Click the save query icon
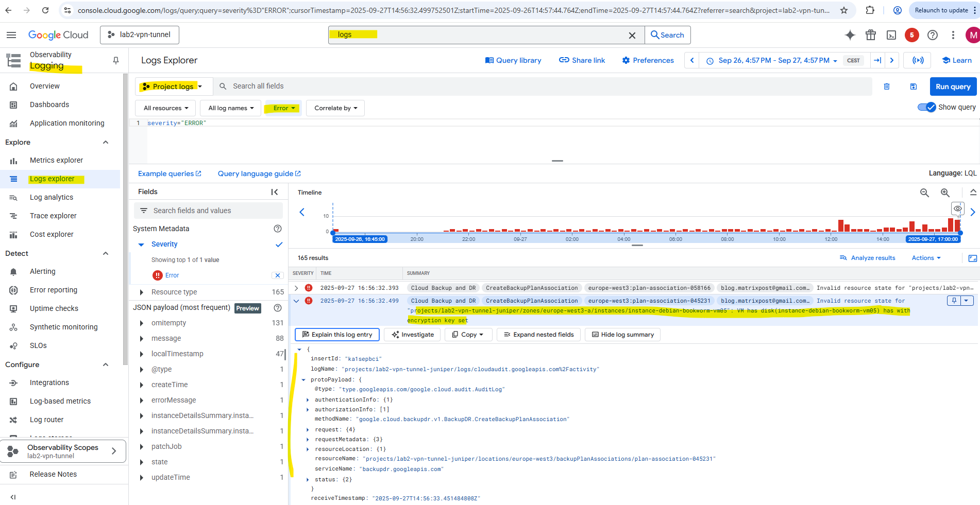980x505 pixels. point(913,86)
